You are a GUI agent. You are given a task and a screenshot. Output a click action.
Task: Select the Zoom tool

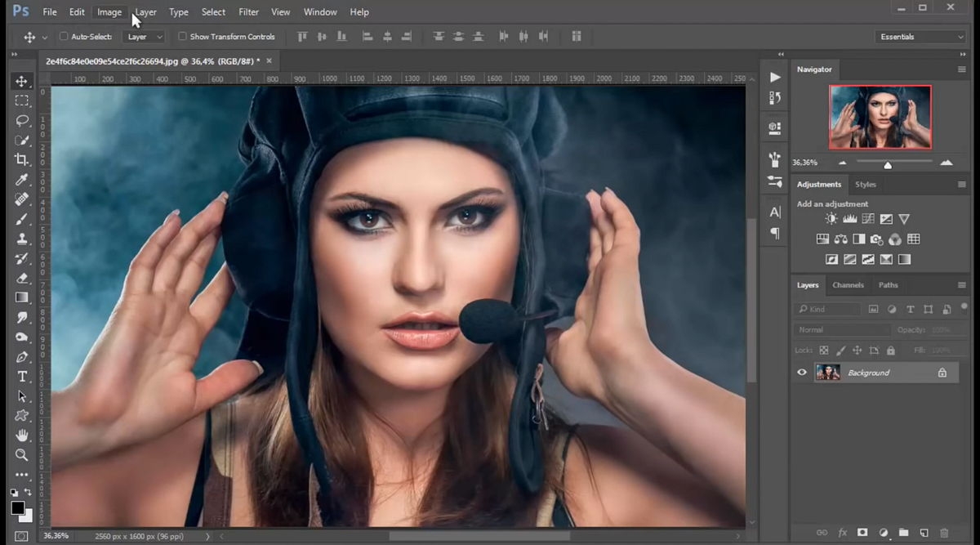click(22, 455)
